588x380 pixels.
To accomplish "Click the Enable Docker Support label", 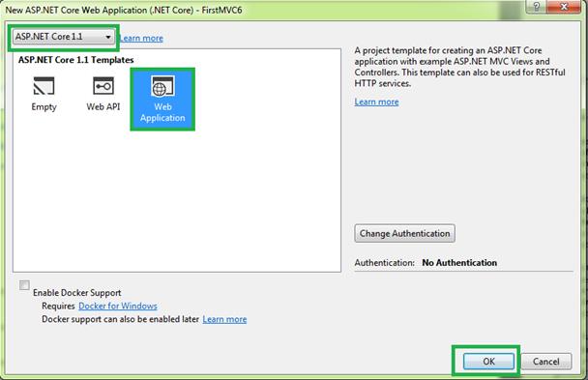I will coord(76,293).
